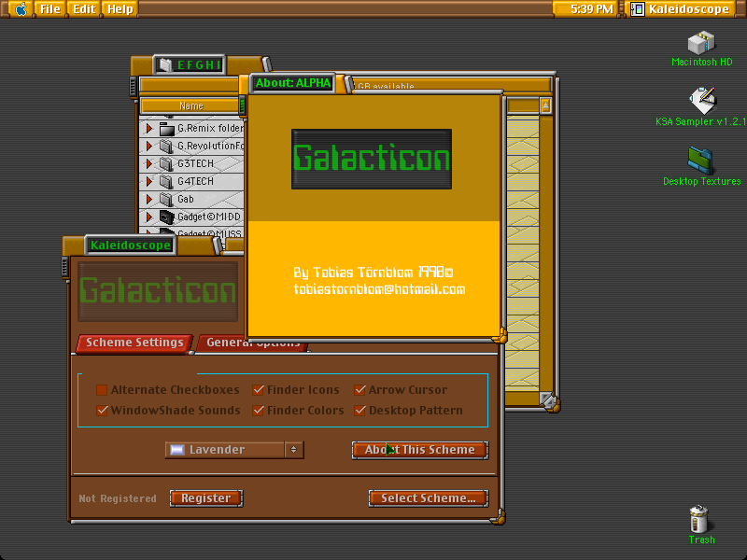Click the G4TECH folder name

point(195,181)
